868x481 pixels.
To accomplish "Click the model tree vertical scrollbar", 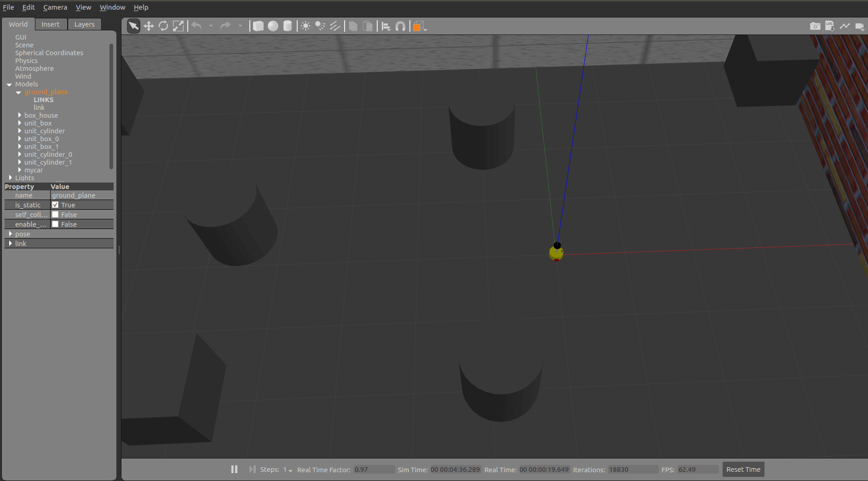I will pos(111,106).
